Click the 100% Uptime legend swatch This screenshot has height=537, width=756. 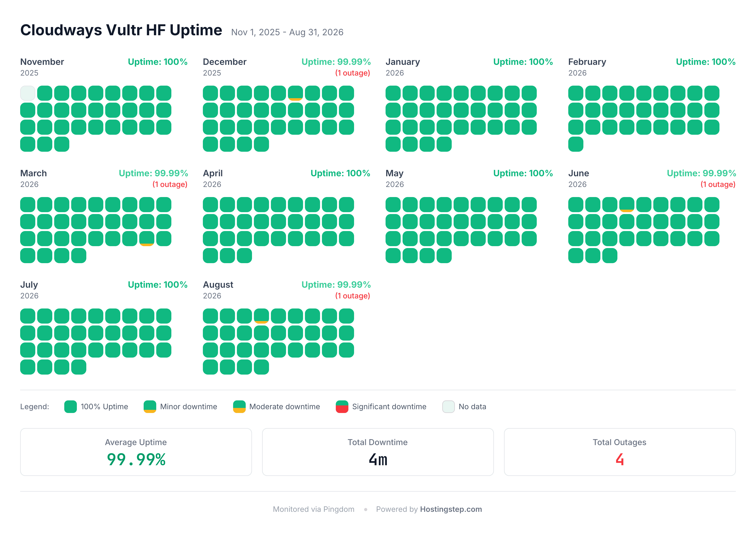tap(71, 407)
